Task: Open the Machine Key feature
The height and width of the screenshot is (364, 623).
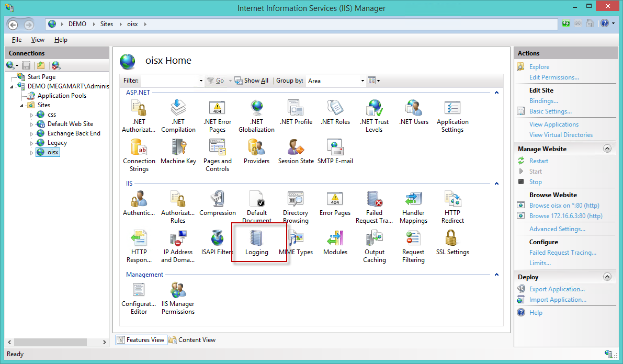Action: pyautogui.click(x=178, y=152)
